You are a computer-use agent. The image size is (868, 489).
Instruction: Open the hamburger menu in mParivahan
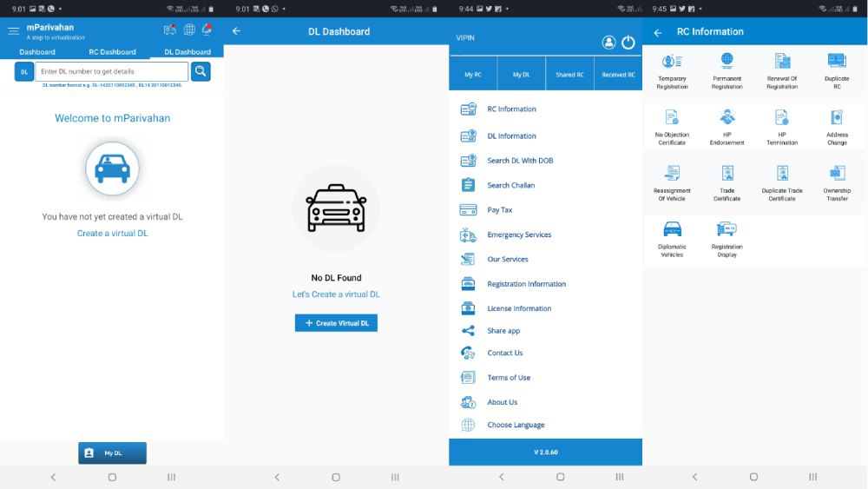point(14,31)
